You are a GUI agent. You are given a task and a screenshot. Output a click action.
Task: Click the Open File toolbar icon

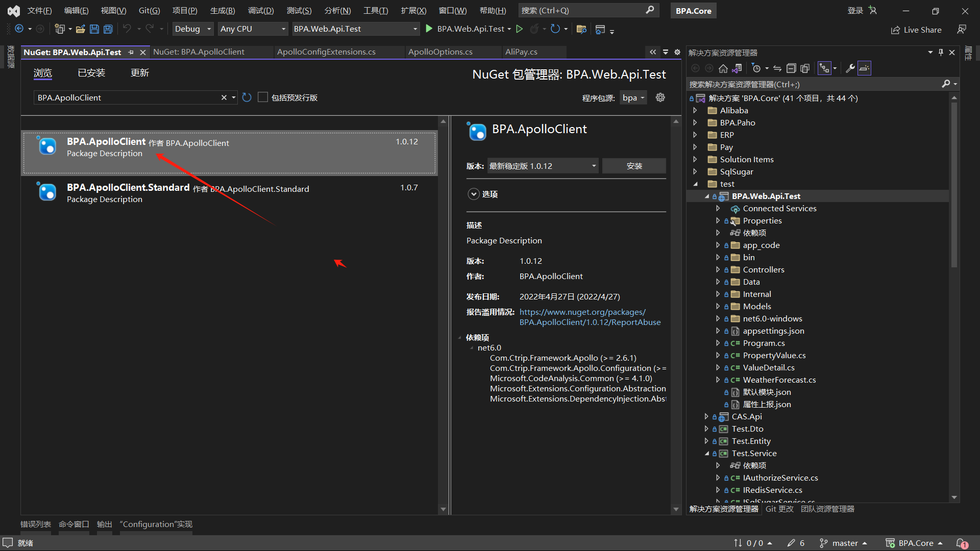click(80, 29)
